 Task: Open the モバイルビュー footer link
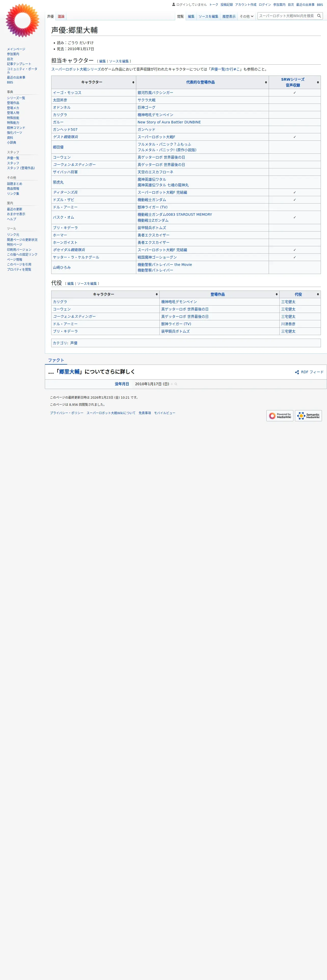pyautogui.click(x=165, y=413)
